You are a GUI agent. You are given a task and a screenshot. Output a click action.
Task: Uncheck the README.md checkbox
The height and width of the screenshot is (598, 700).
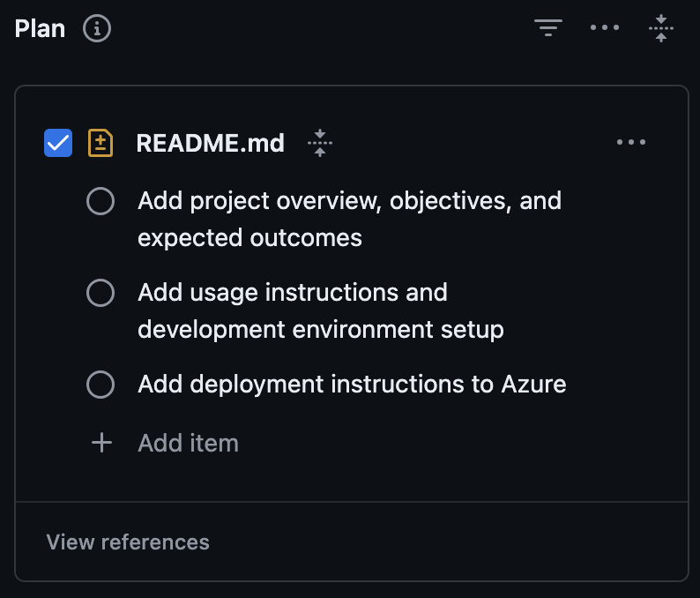(58, 143)
